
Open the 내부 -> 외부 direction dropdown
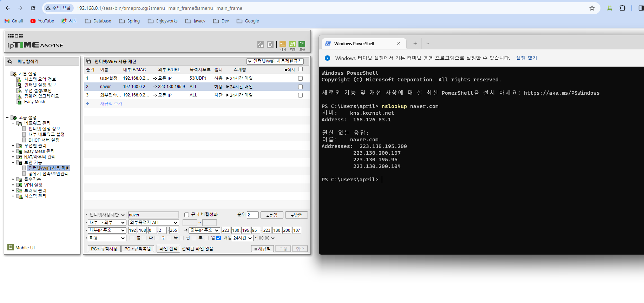107,223
